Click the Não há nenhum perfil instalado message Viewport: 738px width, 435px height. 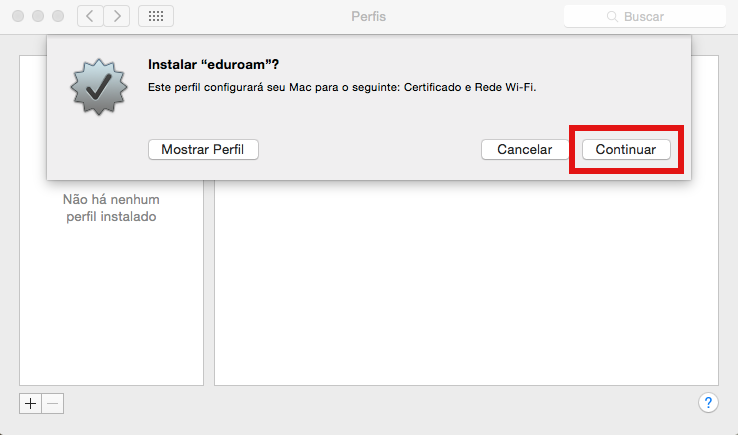point(111,208)
